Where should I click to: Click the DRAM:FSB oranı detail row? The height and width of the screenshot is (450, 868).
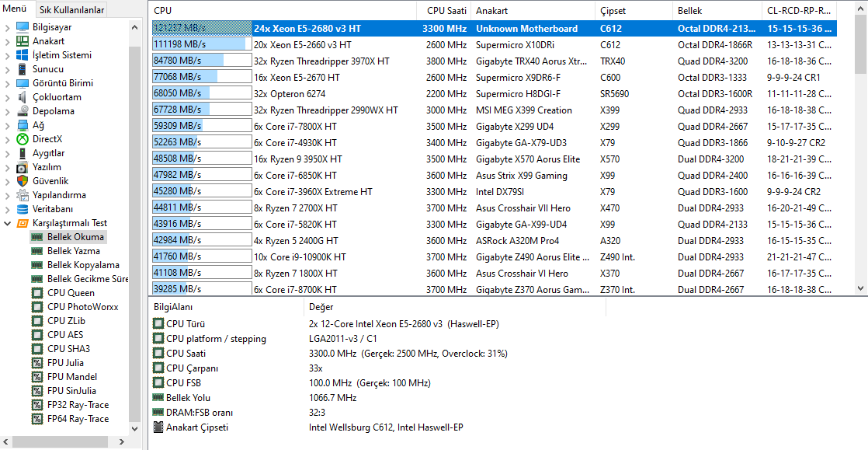[x=377, y=413]
